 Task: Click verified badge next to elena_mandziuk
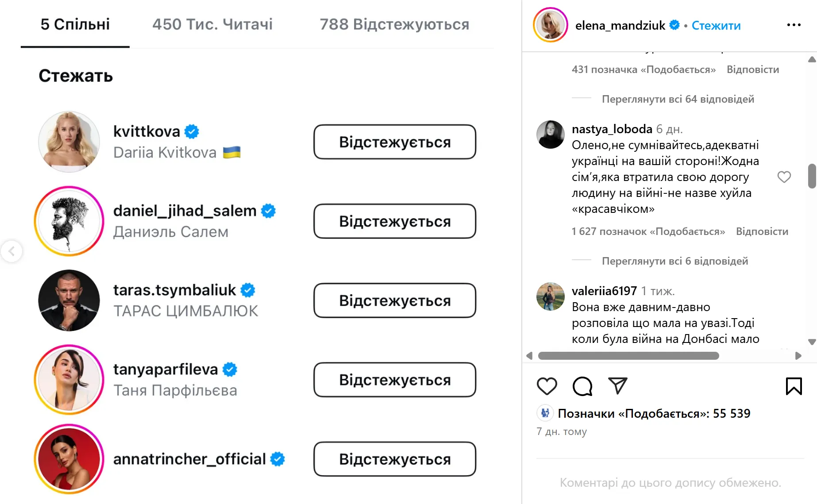pyautogui.click(x=674, y=25)
